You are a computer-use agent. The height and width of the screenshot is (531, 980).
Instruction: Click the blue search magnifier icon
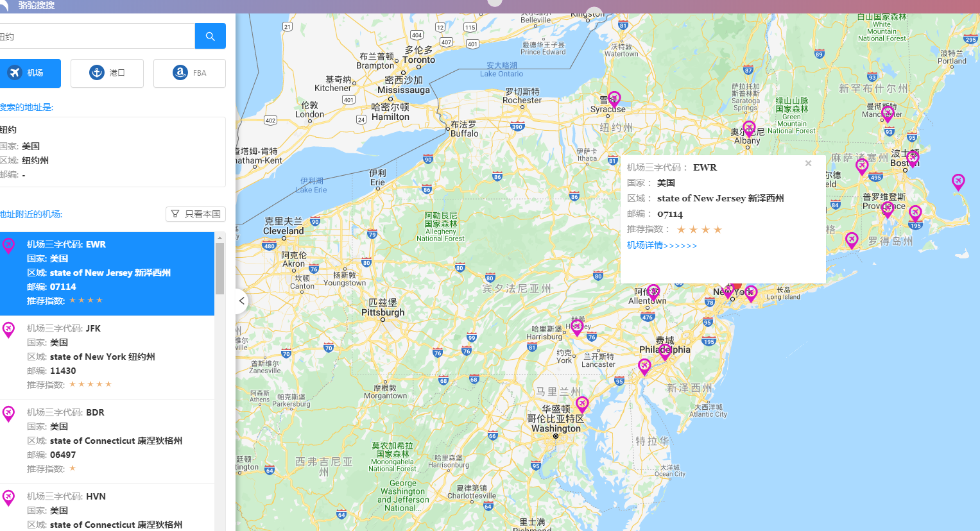pos(210,36)
